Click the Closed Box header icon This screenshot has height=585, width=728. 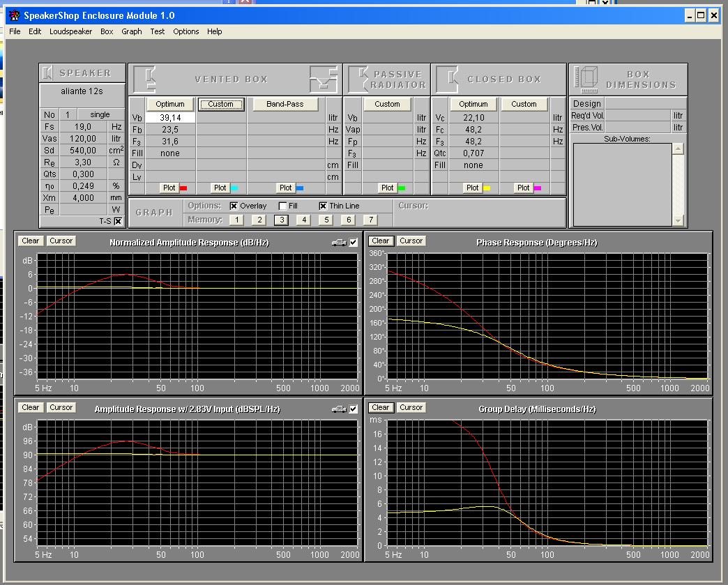448,78
